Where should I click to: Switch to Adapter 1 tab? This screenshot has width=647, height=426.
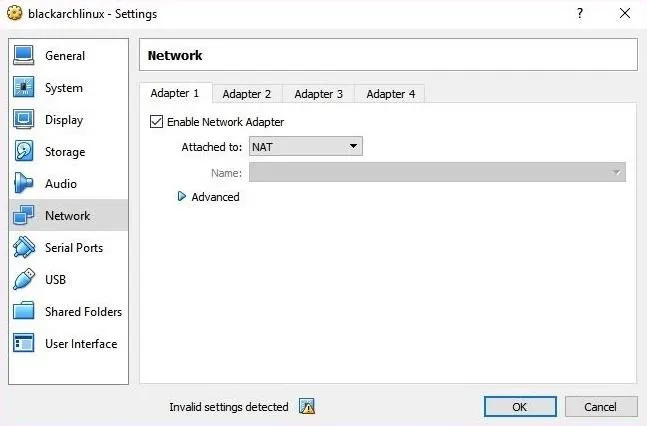175,93
